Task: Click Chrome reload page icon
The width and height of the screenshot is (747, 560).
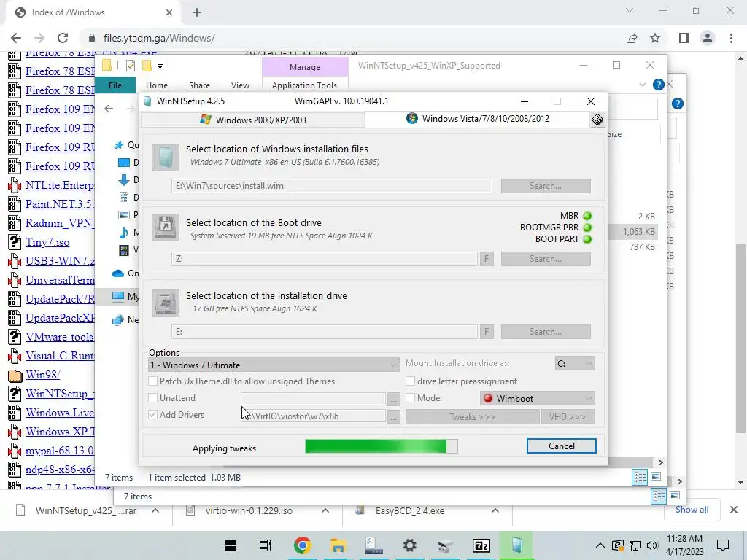Action: (63, 38)
